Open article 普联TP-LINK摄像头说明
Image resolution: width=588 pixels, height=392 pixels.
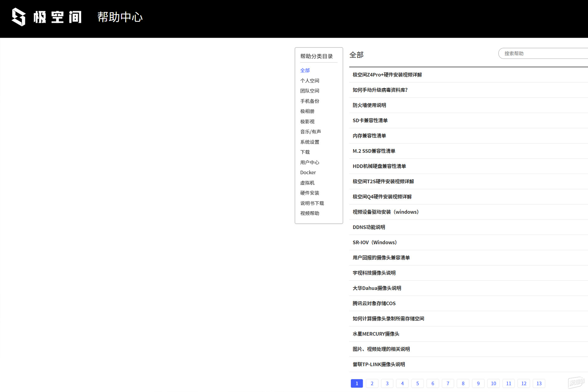pos(379,364)
